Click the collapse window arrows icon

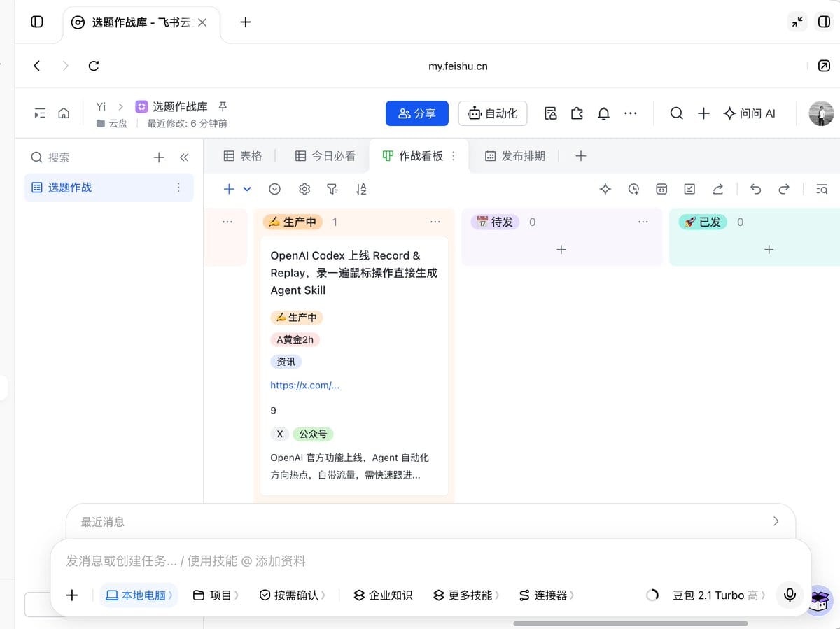click(797, 22)
